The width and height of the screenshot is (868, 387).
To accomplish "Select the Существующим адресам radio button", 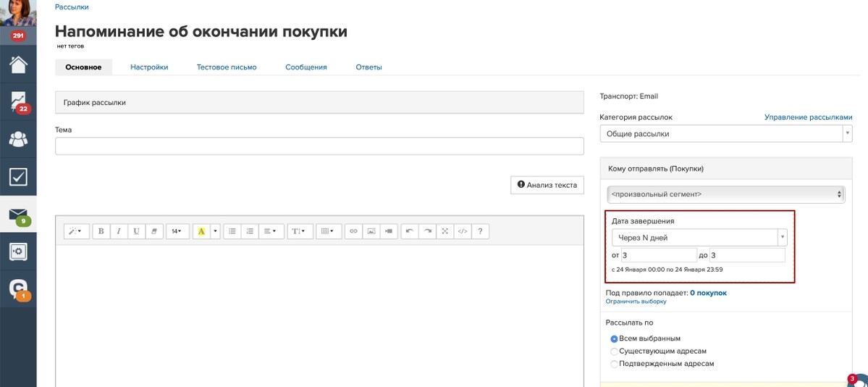I will pos(614,351).
